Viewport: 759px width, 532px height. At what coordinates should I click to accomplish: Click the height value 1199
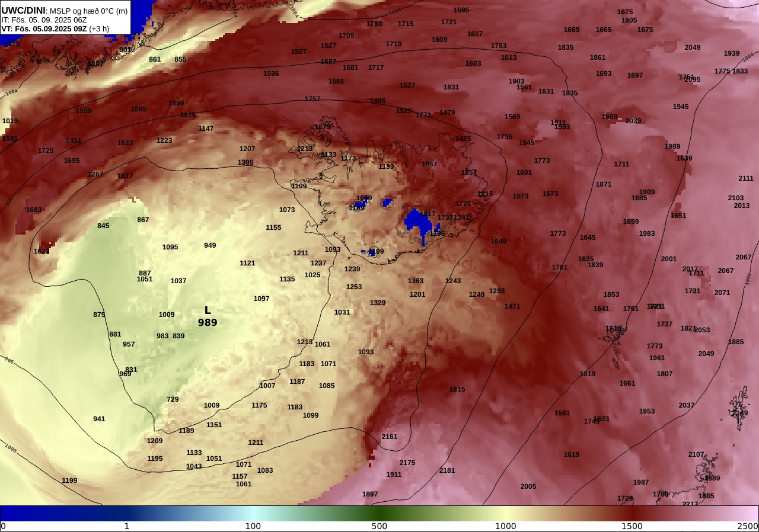coord(69,480)
